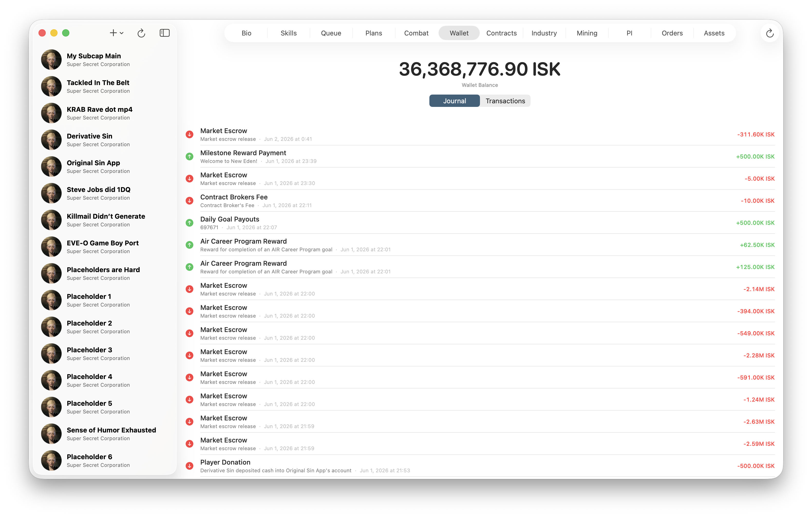812x517 pixels.
Task: Click the add character plus icon
Action: pyautogui.click(x=113, y=33)
